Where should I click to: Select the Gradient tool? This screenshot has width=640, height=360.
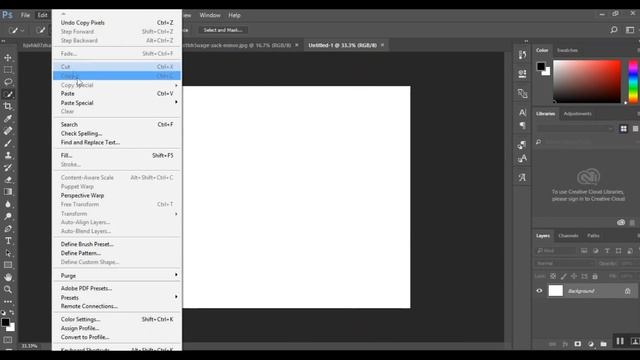[8, 192]
